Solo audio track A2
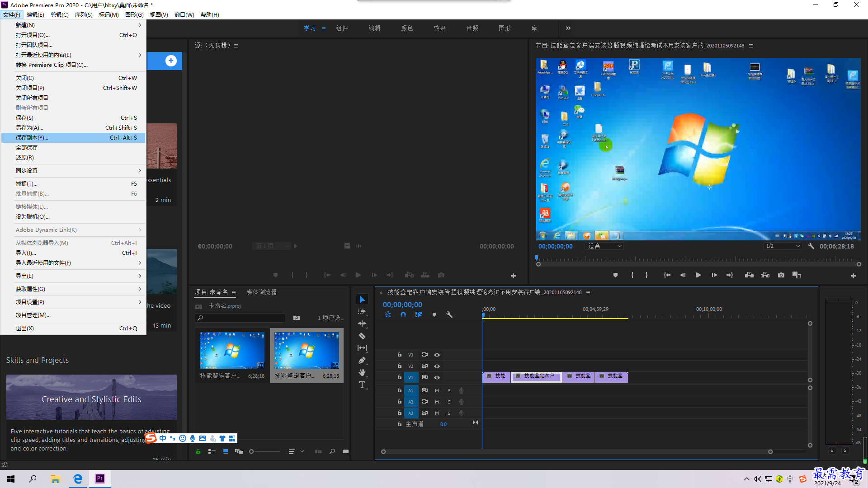868x488 pixels. (449, 402)
